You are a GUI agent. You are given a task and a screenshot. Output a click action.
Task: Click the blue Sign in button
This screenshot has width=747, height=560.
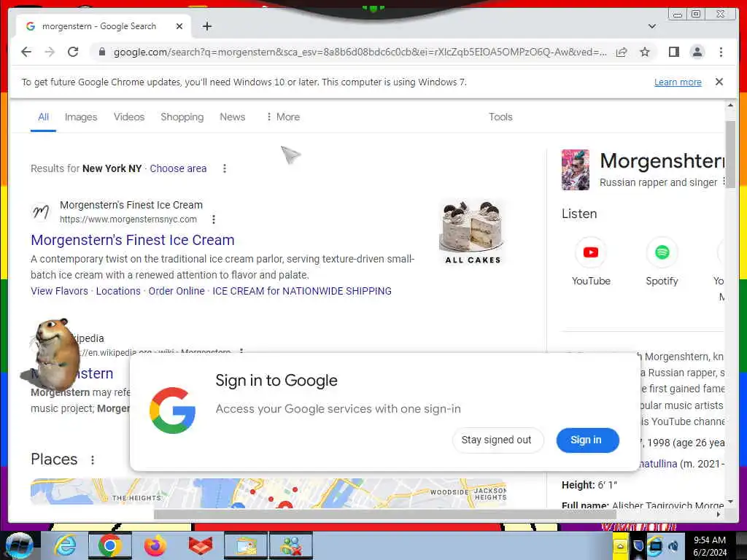[587, 440]
